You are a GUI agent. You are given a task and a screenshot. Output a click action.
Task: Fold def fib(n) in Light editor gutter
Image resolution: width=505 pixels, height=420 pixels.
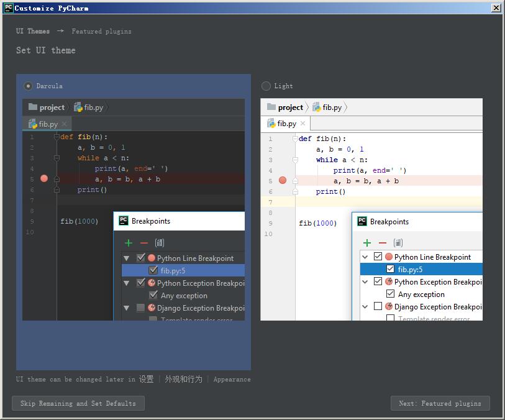click(x=295, y=139)
